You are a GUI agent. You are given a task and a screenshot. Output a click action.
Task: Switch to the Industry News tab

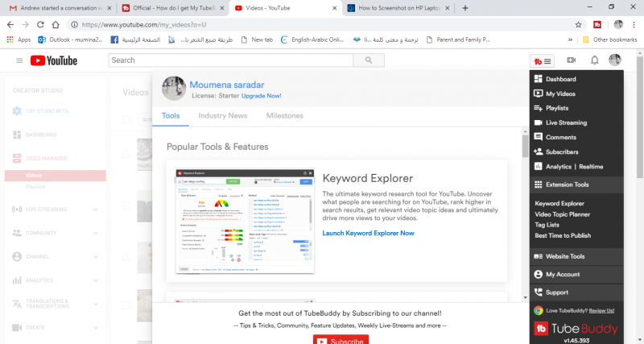pos(223,116)
